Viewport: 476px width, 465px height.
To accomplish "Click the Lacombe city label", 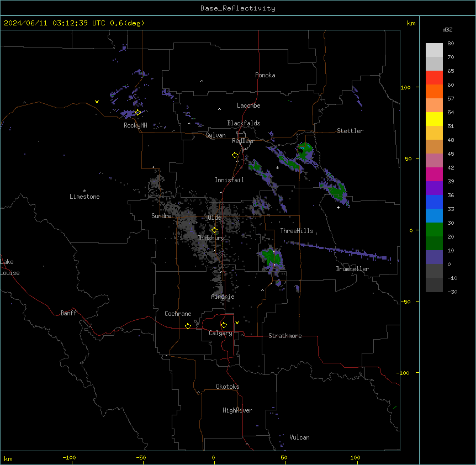I will point(248,105).
